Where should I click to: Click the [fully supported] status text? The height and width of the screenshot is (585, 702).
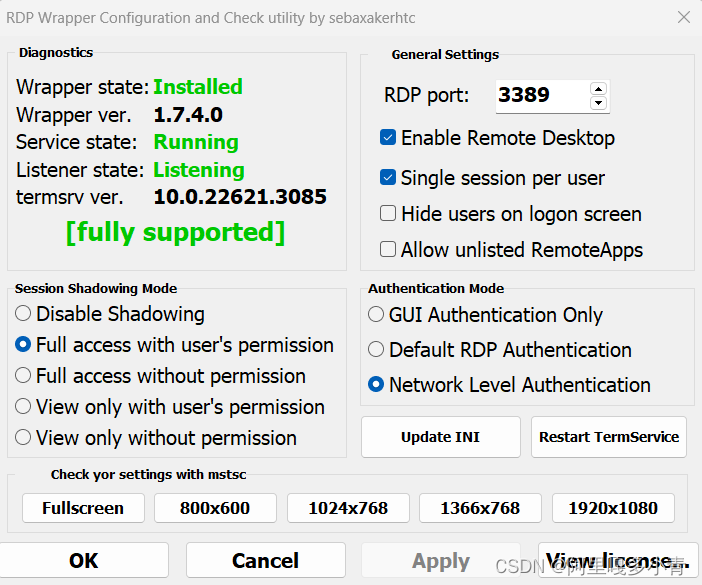coord(176,232)
